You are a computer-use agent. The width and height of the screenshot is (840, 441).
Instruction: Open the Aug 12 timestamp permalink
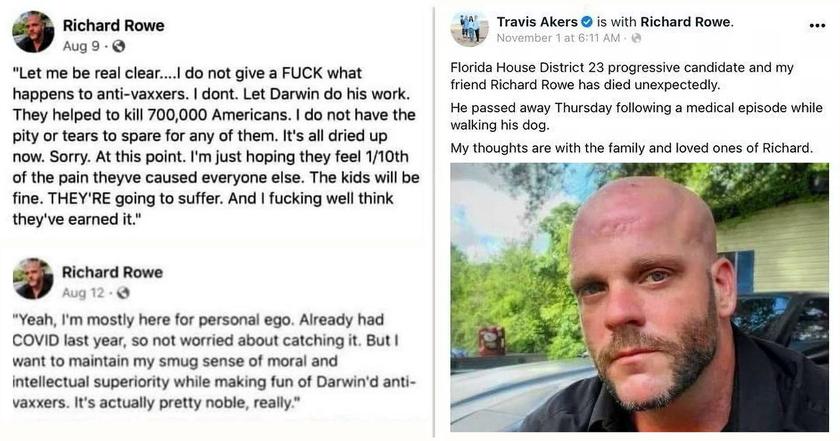(x=83, y=293)
